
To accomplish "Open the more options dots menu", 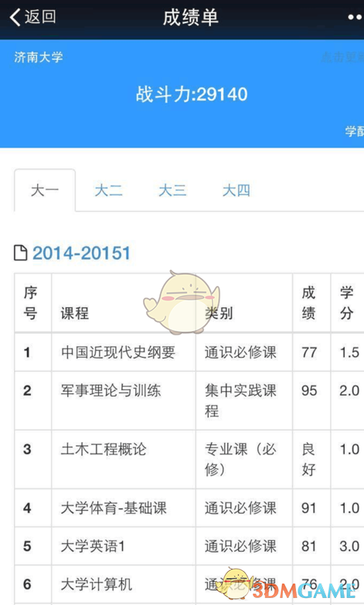I will pyautogui.click(x=355, y=17).
